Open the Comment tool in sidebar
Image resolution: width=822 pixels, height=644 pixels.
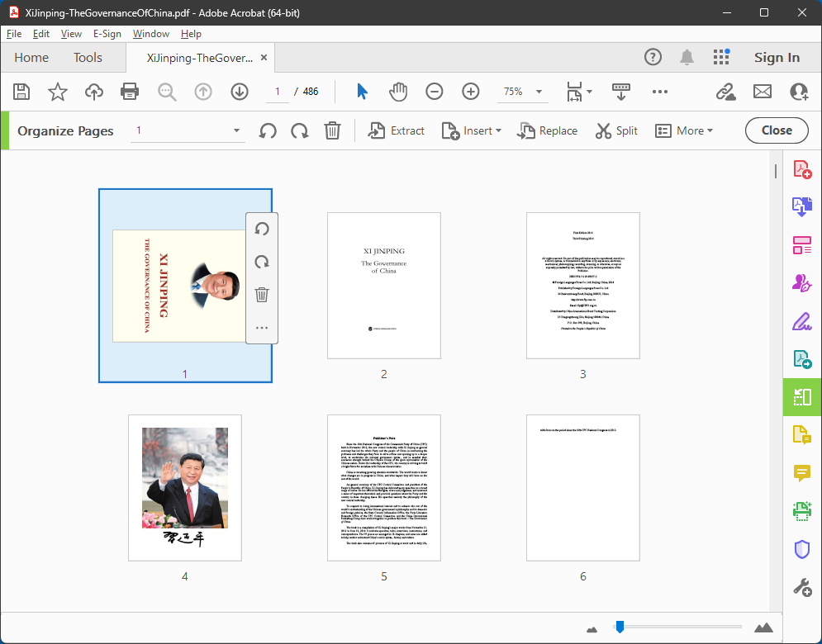(802, 473)
